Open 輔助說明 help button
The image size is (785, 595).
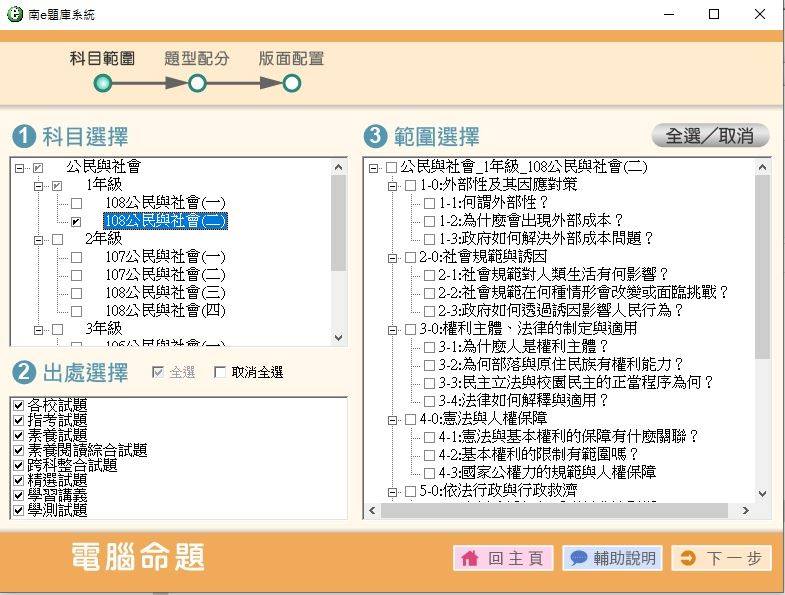[x=613, y=558]
